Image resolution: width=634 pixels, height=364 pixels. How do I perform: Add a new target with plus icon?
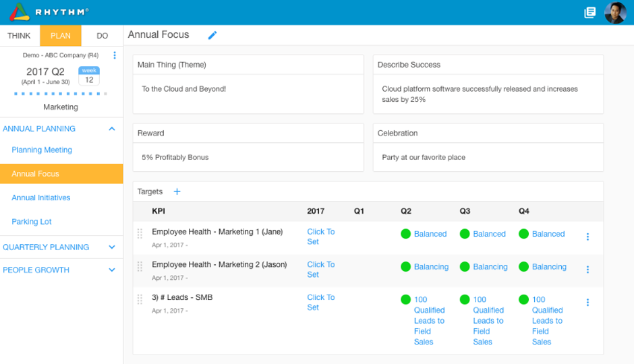[177, 191]
